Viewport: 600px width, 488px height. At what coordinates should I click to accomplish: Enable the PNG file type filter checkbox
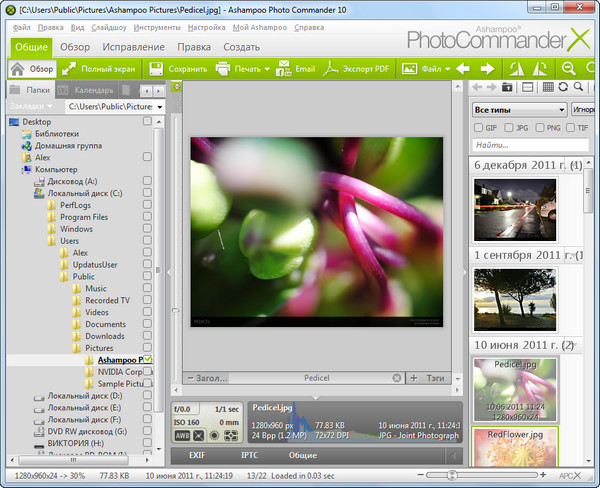tap(541, 128)
